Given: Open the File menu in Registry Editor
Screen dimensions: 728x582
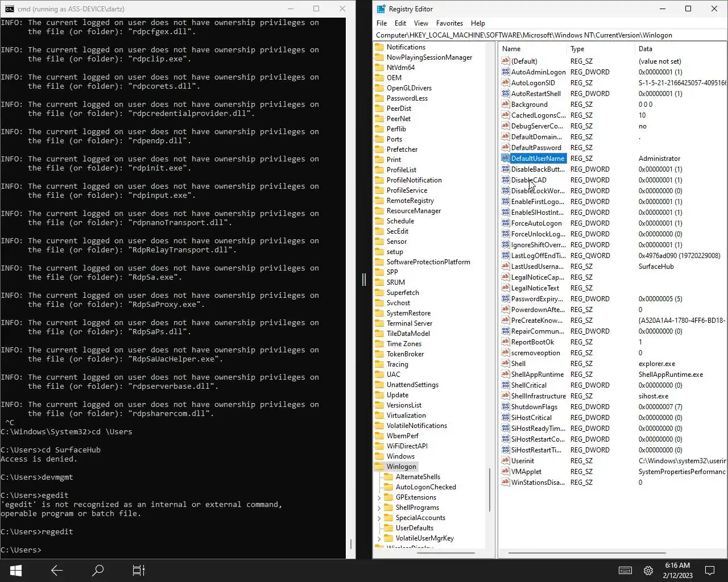Looking at the screenshot, I should (382, 23).
